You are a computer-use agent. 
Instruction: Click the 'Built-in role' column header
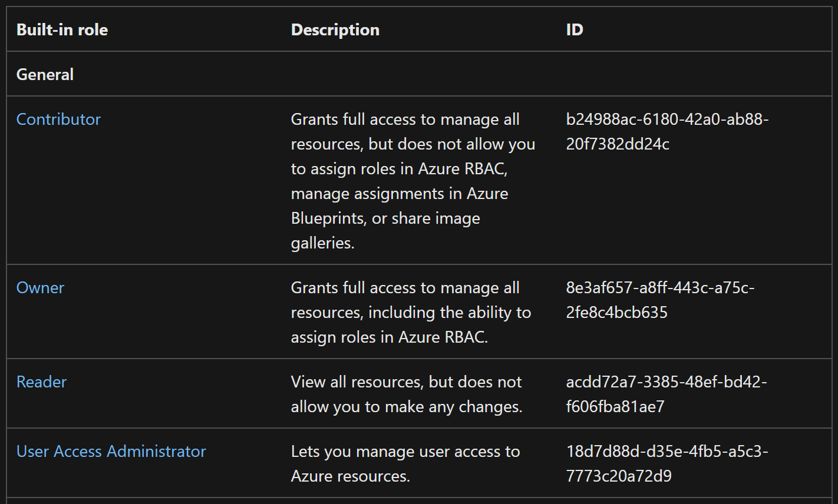[62, 30]
